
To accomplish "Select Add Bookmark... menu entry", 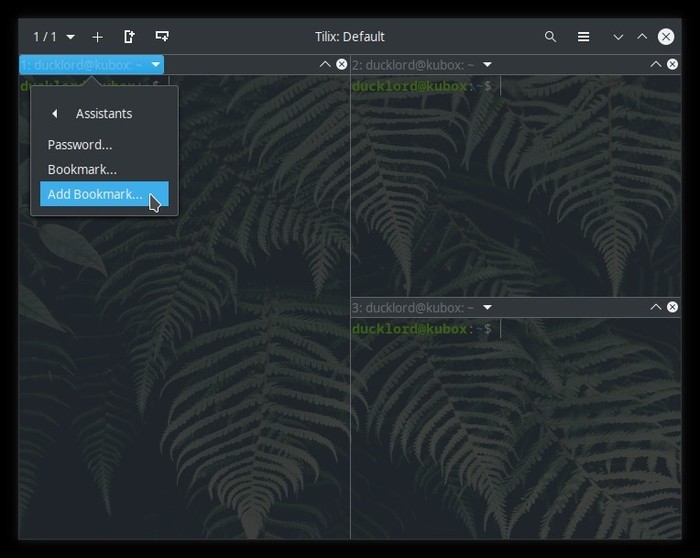I will pos(104,194).
